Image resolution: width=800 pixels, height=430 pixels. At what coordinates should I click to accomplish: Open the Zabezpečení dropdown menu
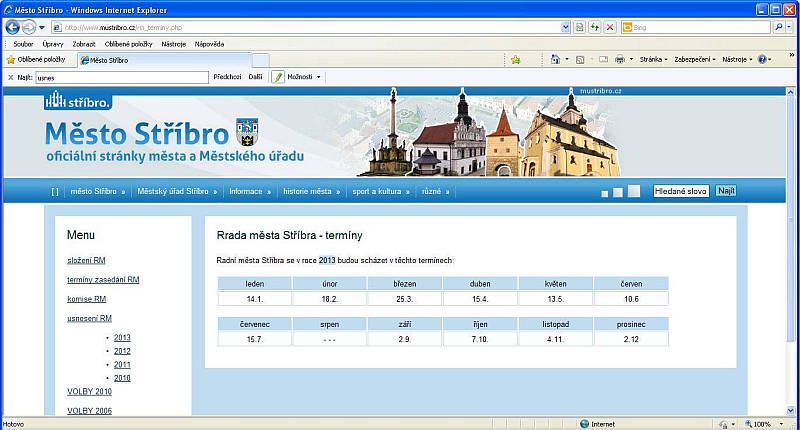tap(693, 60)
